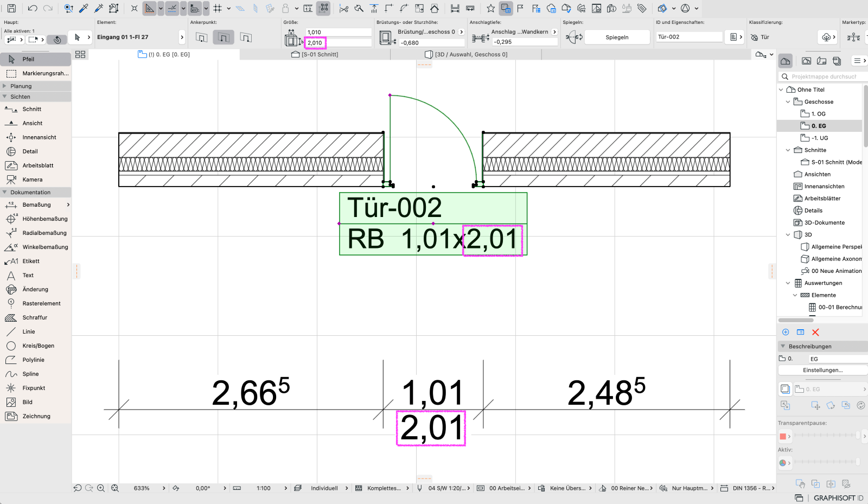Select the Markierungsrahmen marquee tool

(x=36, y=73)
